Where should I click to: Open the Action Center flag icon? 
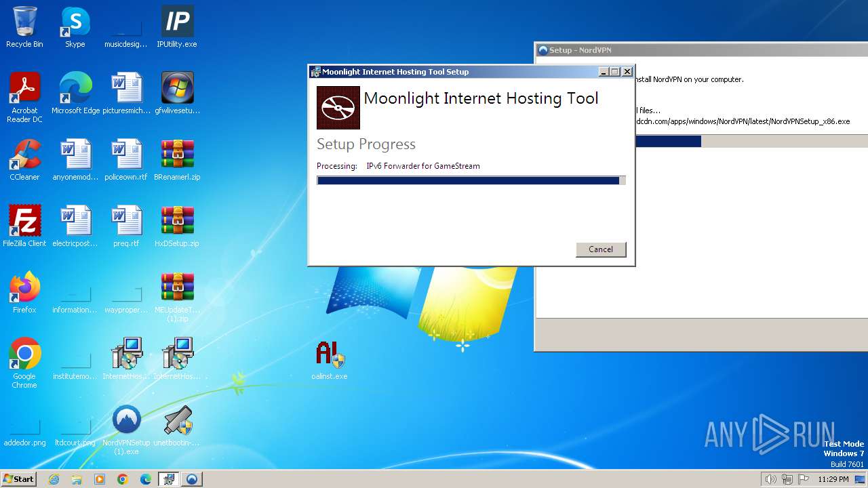[x=804, y=479]
